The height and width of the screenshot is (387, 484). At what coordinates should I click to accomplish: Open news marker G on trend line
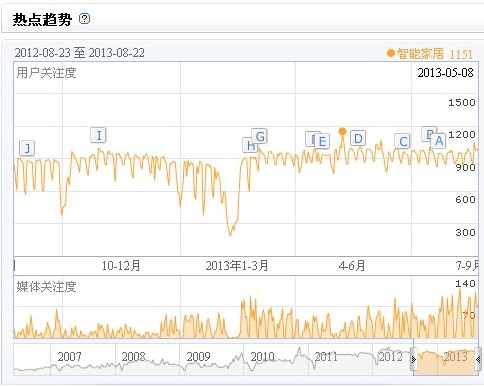[260, 136]
